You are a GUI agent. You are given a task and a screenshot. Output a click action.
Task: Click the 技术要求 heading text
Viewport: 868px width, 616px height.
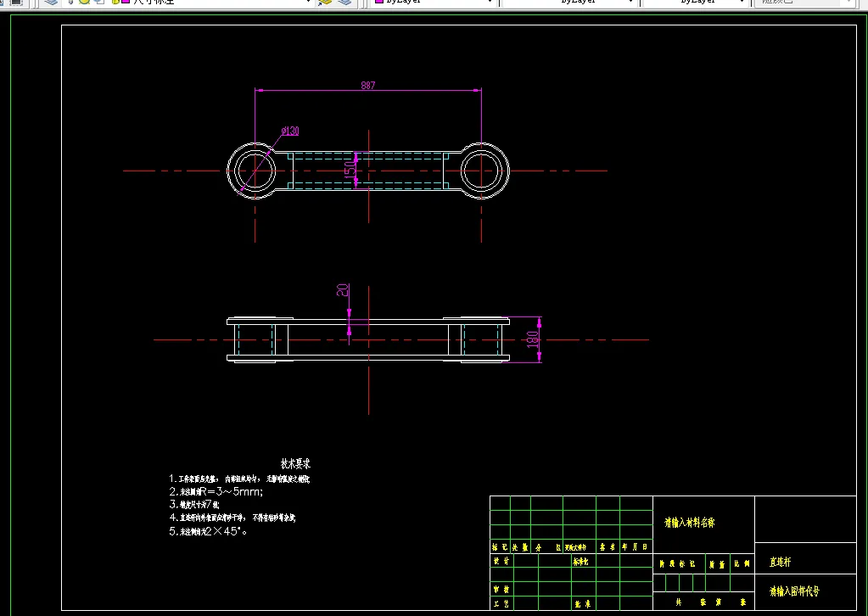295,464
